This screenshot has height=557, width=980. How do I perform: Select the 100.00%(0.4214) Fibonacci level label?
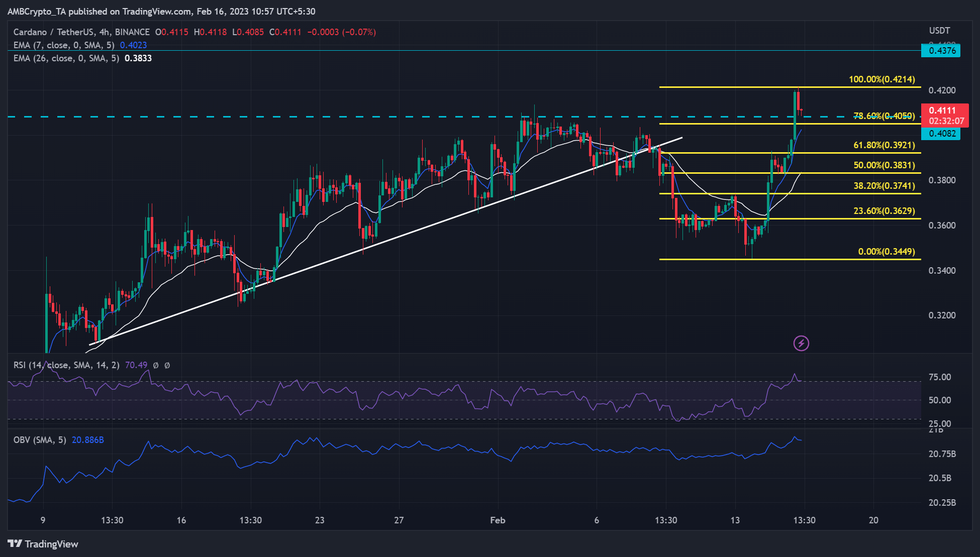point(882,79)
